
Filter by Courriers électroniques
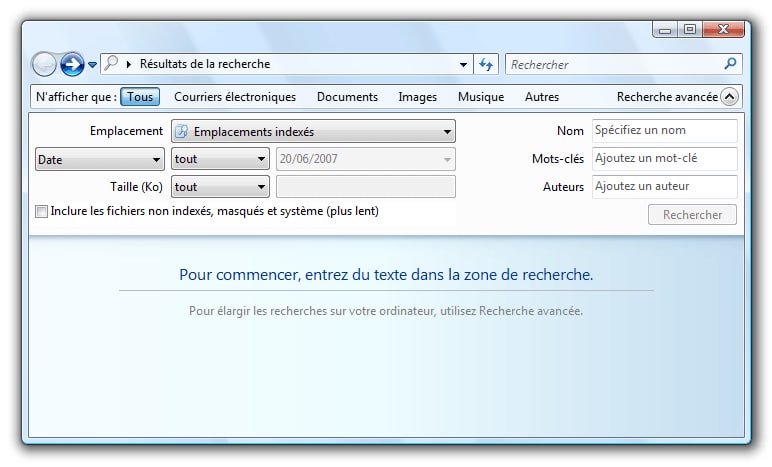coord(235,97)
